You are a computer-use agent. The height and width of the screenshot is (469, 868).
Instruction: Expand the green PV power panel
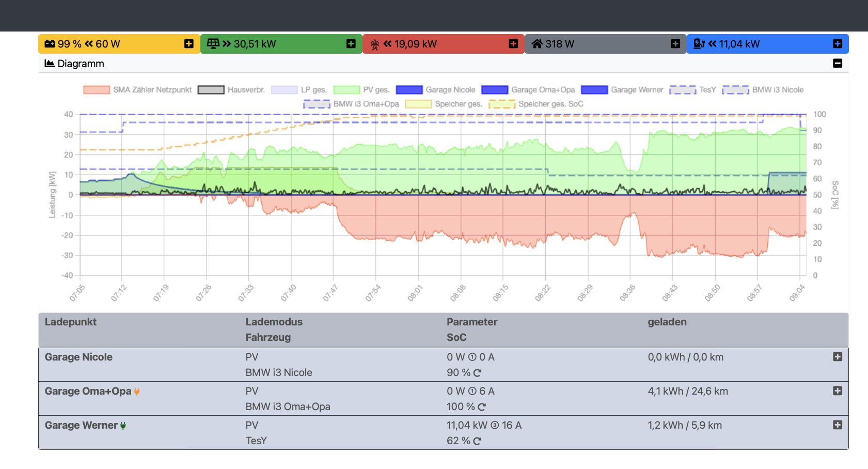351,44
